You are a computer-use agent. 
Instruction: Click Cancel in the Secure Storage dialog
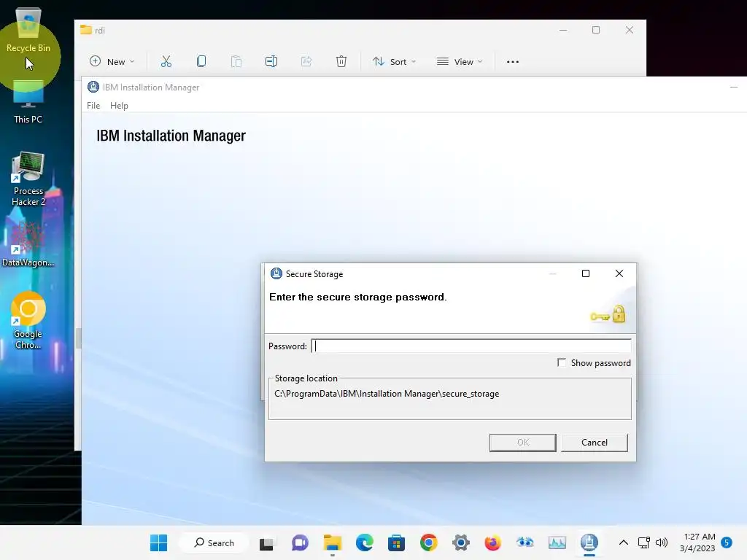[594, 443]
